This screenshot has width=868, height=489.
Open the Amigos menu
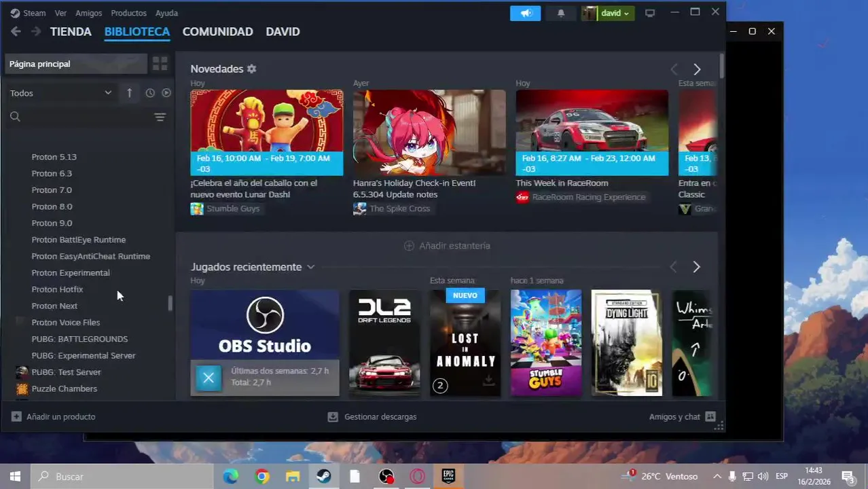click(x=89, y=13)
